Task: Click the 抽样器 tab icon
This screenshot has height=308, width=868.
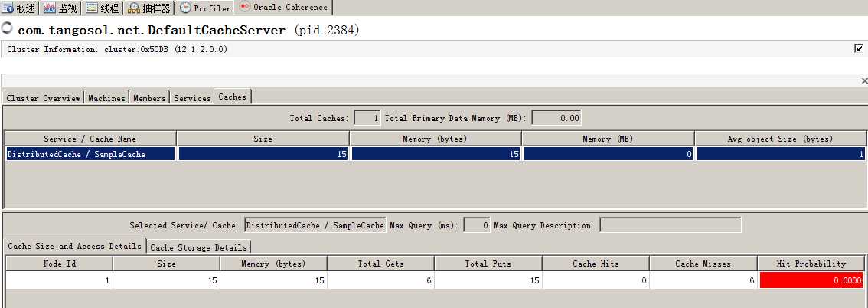Action: click(x=133, y=8)
